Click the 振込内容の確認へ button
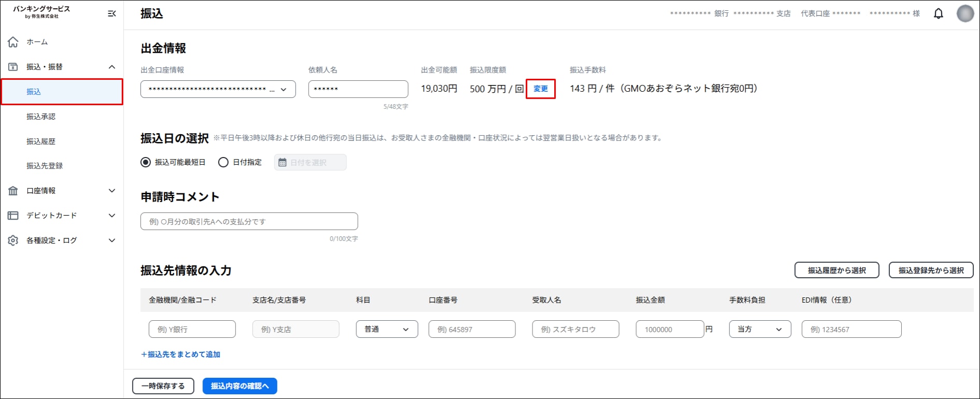 pyautogui.click(x=239, y=386)
